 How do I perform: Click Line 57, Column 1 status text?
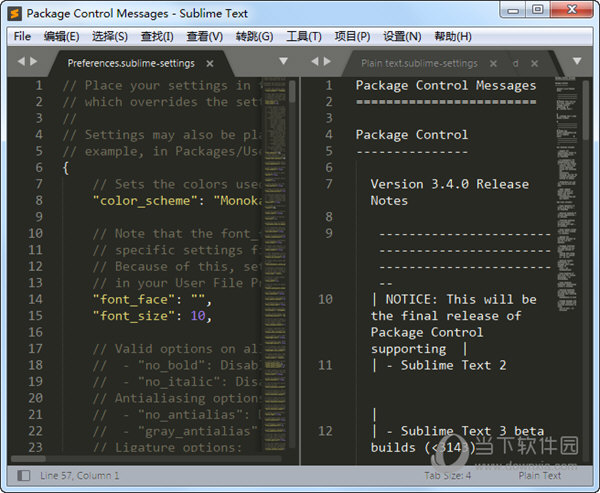[80, 476]
